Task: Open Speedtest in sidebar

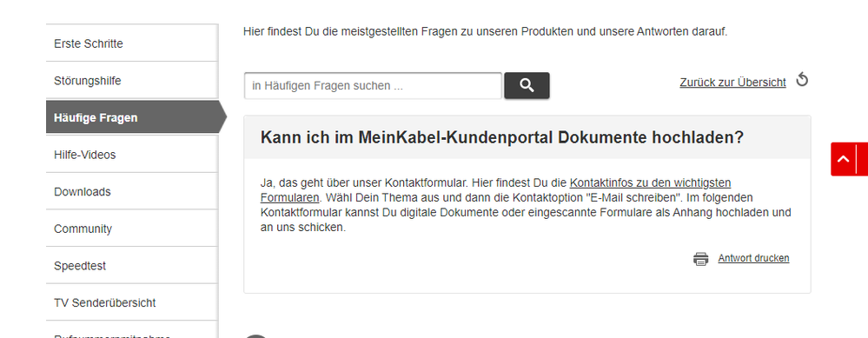Action: [132, 266]
